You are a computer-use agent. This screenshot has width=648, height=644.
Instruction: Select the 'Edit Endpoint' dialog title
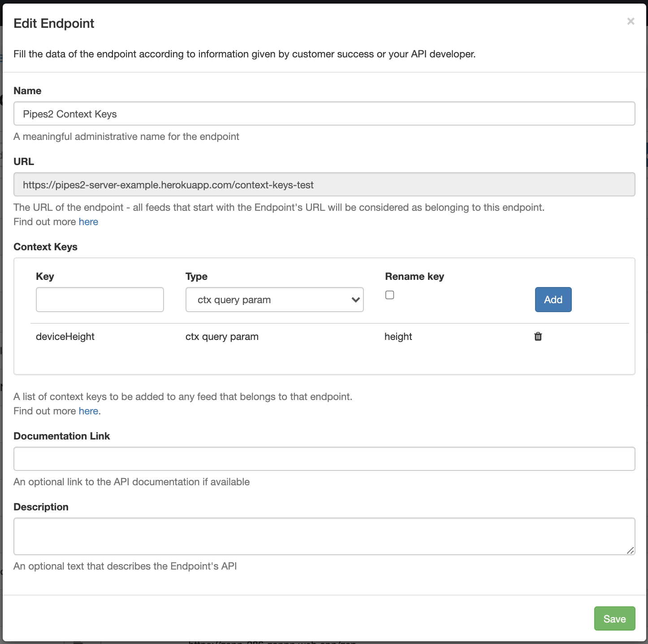coord(54,23)
